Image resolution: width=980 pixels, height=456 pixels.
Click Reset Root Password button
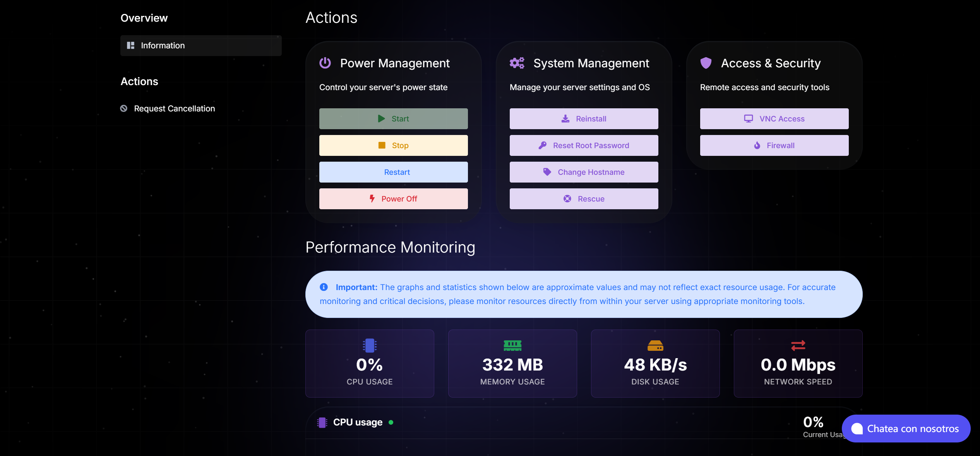584,145
